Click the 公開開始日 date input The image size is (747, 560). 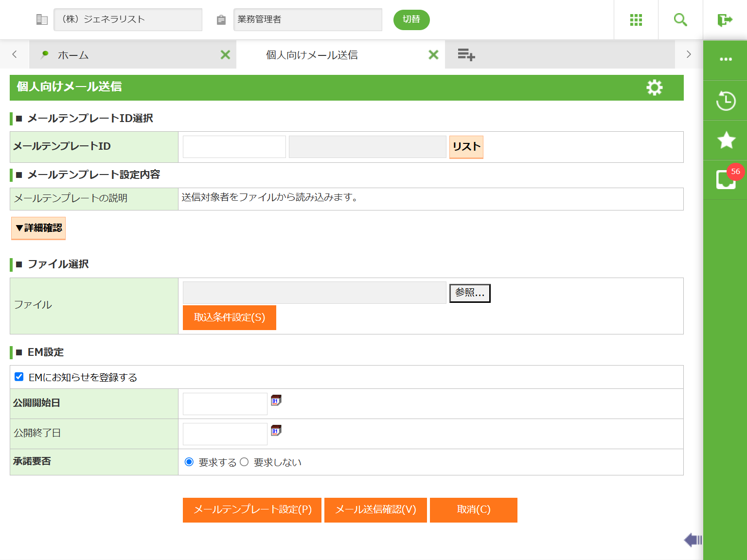[x=225, y=404]
